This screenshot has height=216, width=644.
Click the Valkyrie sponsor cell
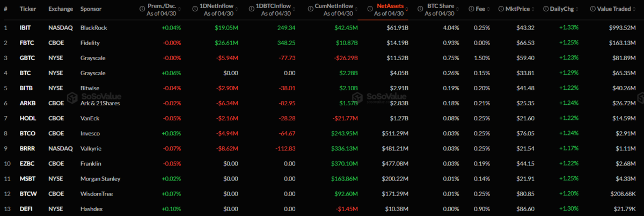pyautogui.click(x=91, y=148)
